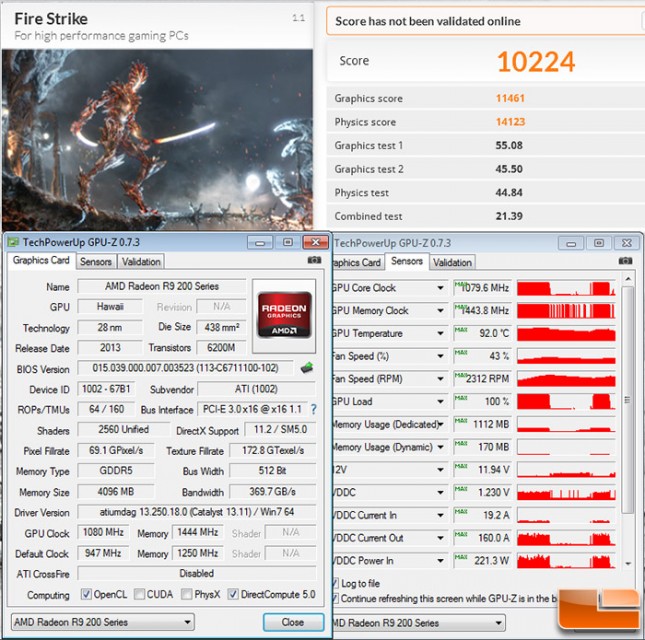645x640 pixels.
Task: Click the Bandwidth 369.7 GB/s field
Action: point(272,492)
